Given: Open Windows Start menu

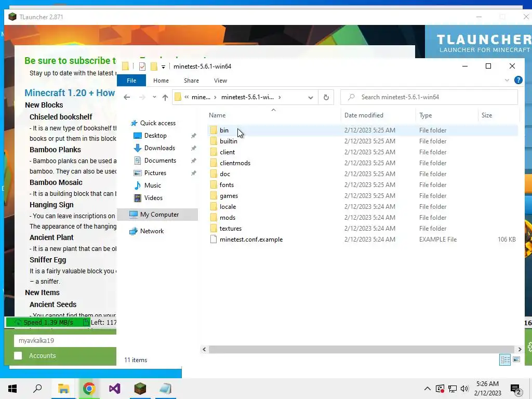Looking at the screenshot, I should point(12,389).
